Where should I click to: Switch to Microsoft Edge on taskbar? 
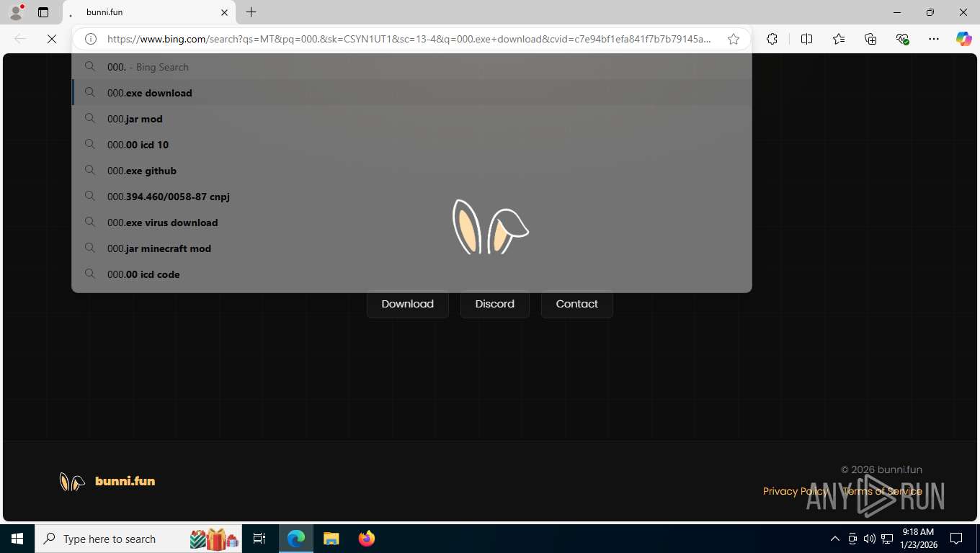tap(296, 539)
